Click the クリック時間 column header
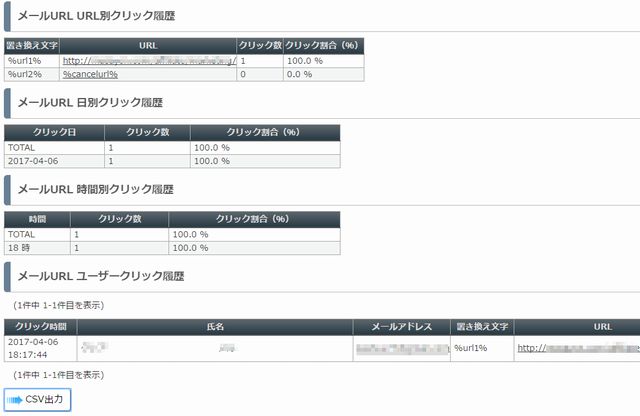 click(40, 327)
